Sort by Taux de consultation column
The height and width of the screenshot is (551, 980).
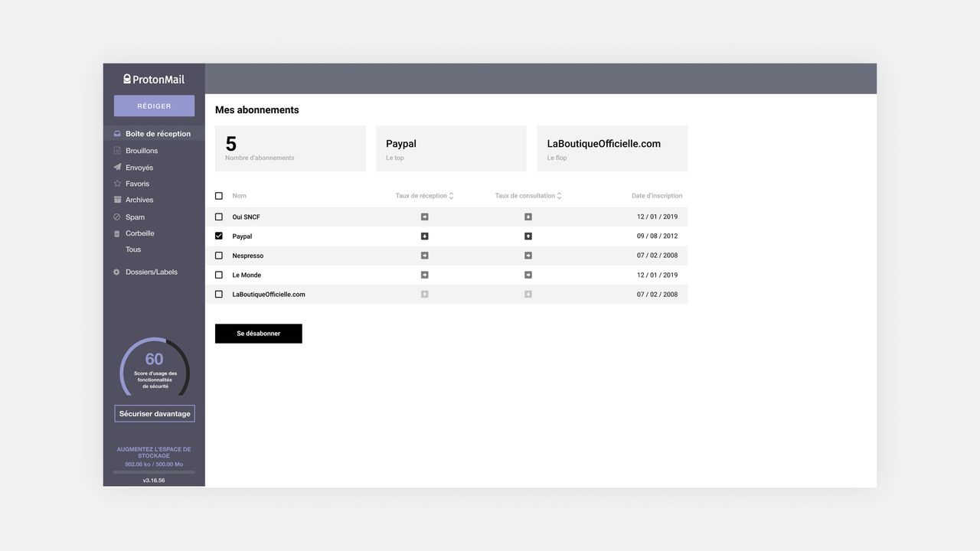(528, 196)
